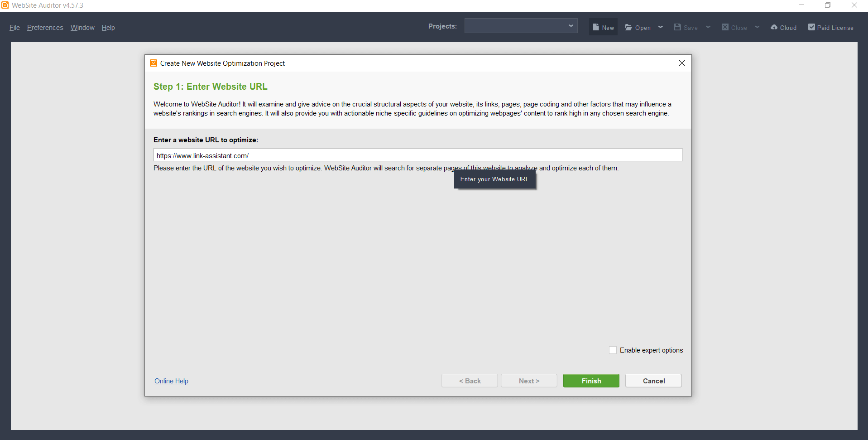Click the Cancel button

653,381
